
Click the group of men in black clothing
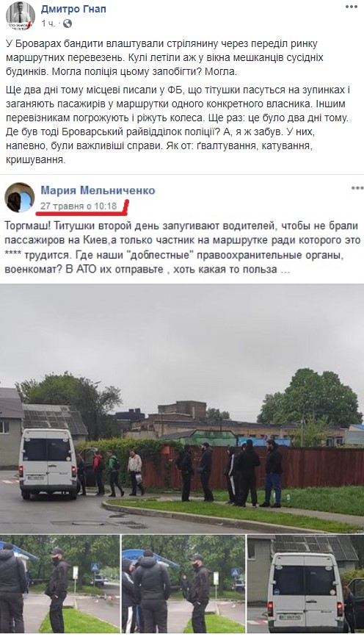230,473
